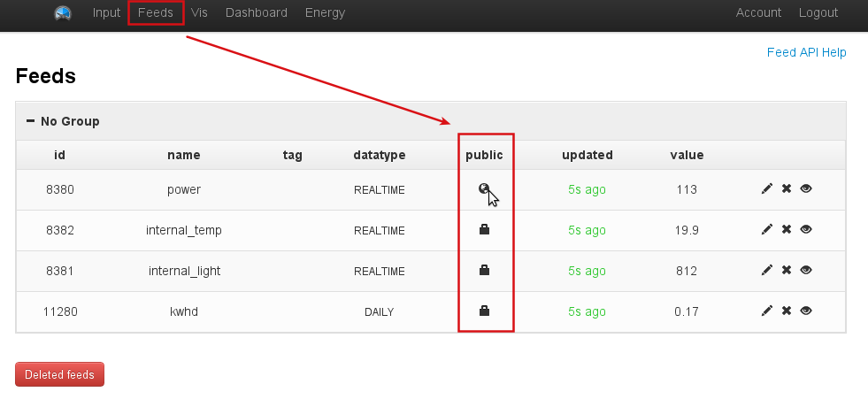Open the Feeds menu item
Image resolution: width=868 pixels, height=407 pixels.
coord(156,13)
